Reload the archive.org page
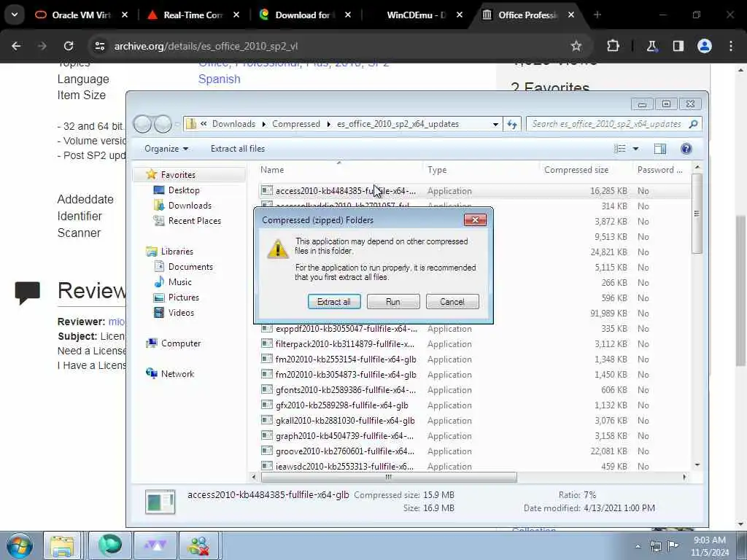Image resolution: width=747 pixels, height=560 pixels. 69,46
